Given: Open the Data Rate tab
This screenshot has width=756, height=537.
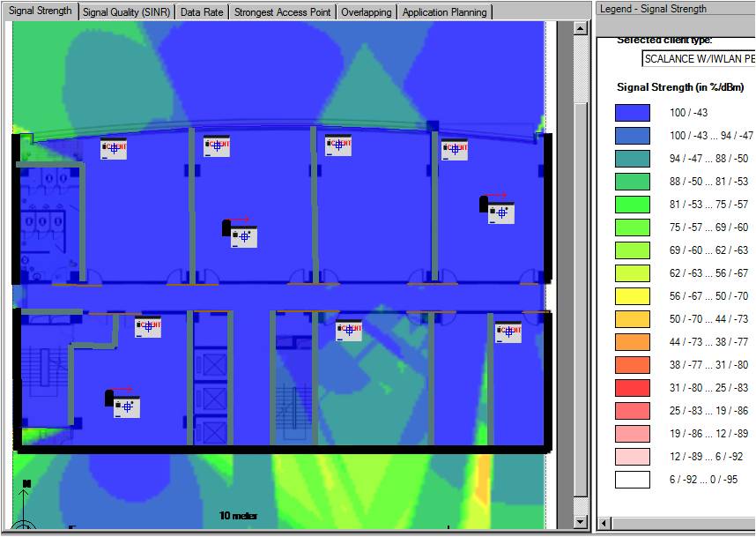Looking at the screenshot, I should [202, 12].
